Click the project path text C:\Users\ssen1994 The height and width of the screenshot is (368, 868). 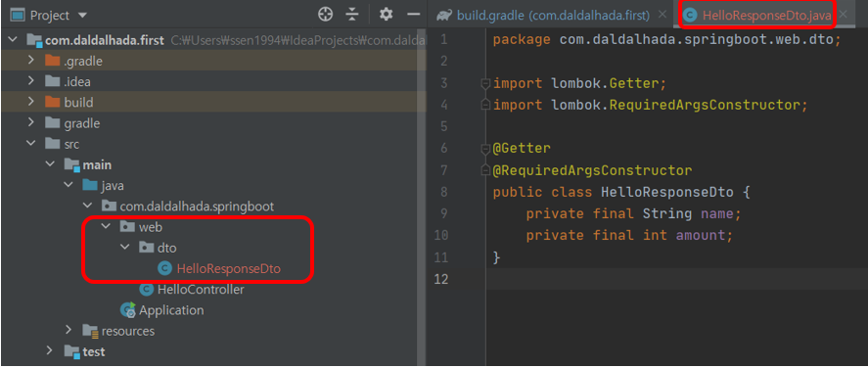pyautogui.click(x=297, y=40)
